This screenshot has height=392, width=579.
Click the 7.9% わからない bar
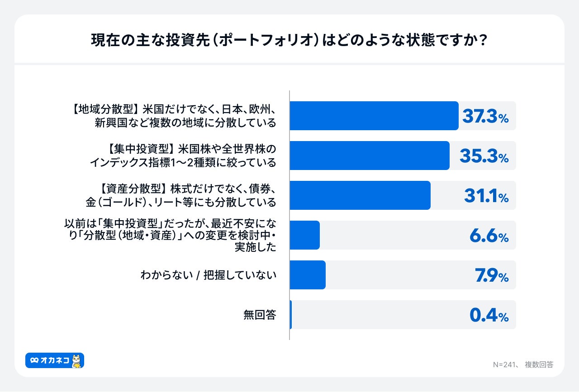(x=308, y=275)
